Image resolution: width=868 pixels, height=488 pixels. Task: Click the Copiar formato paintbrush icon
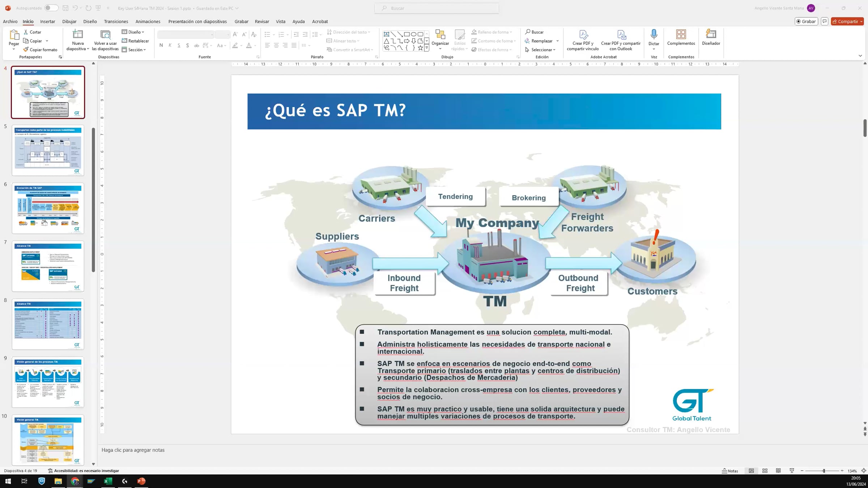click(26, 50)
